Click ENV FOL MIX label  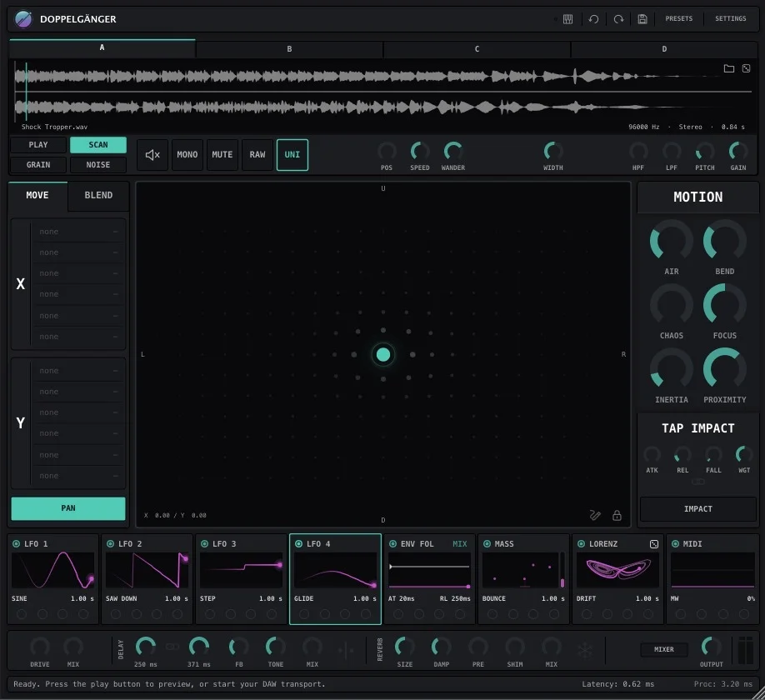pos(460,544)
